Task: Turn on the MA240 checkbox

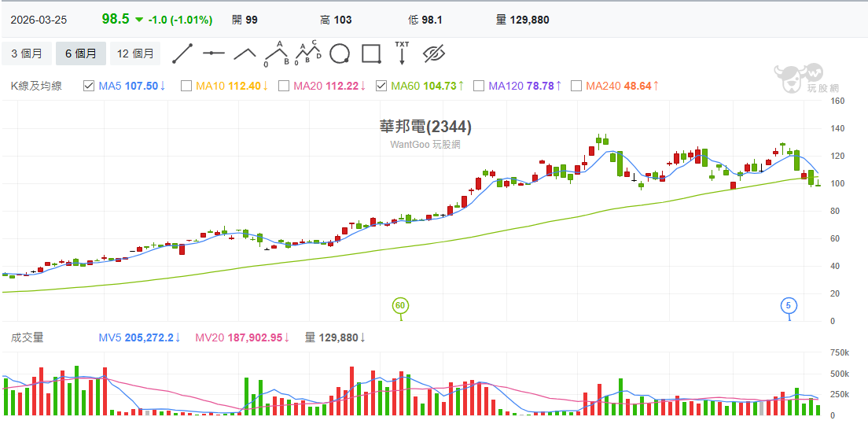Action: 576,86
